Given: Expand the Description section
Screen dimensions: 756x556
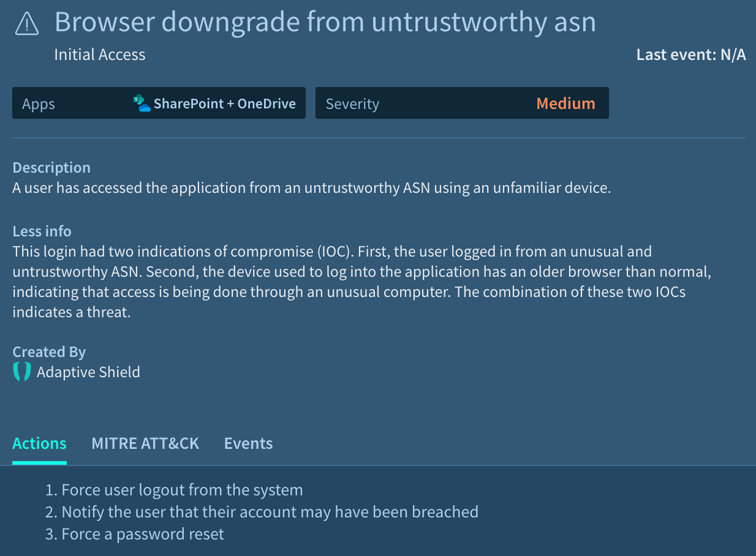Looking at the screenshot, I should [51, 167].
